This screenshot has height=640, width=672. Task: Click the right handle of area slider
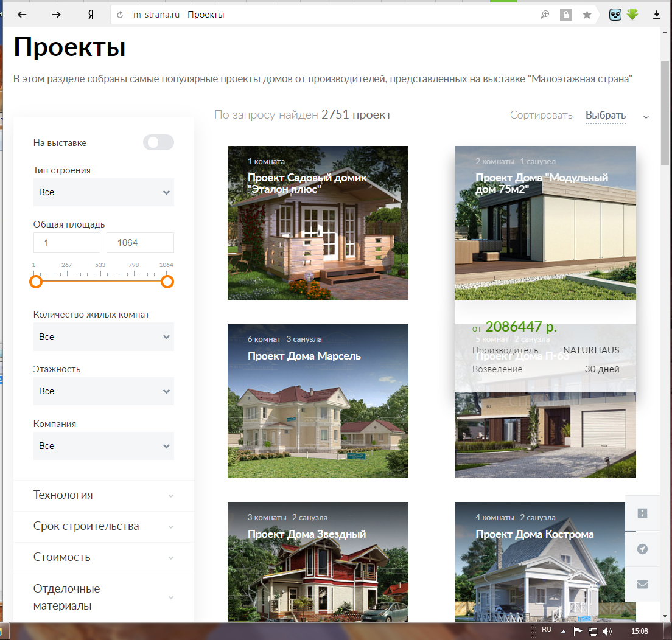(167, 282)
